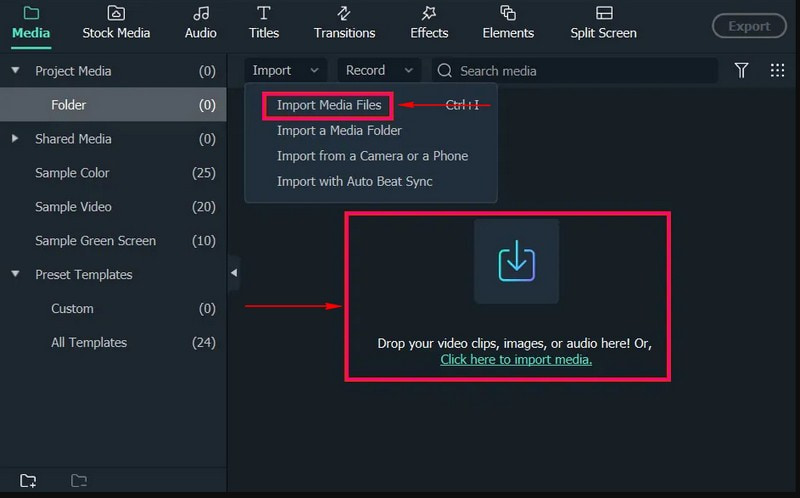Screen dimensions: 800x498
Task: Click the filter funnel icon
Action: 741,70
